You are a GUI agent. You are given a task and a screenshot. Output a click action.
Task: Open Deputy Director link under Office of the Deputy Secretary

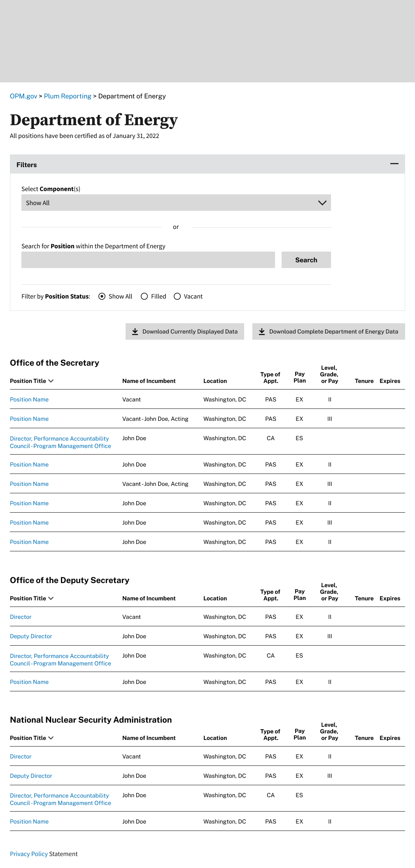pos(31,636)
